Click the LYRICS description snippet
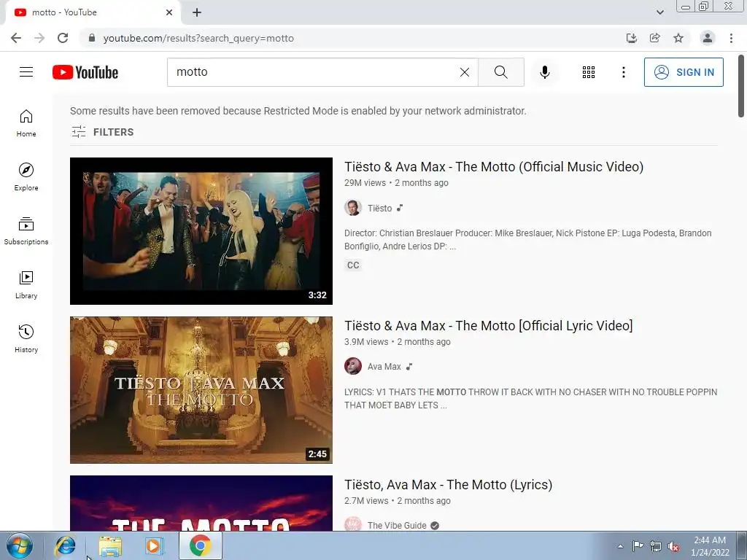This screenshot has width=747, height=560. 531,399
